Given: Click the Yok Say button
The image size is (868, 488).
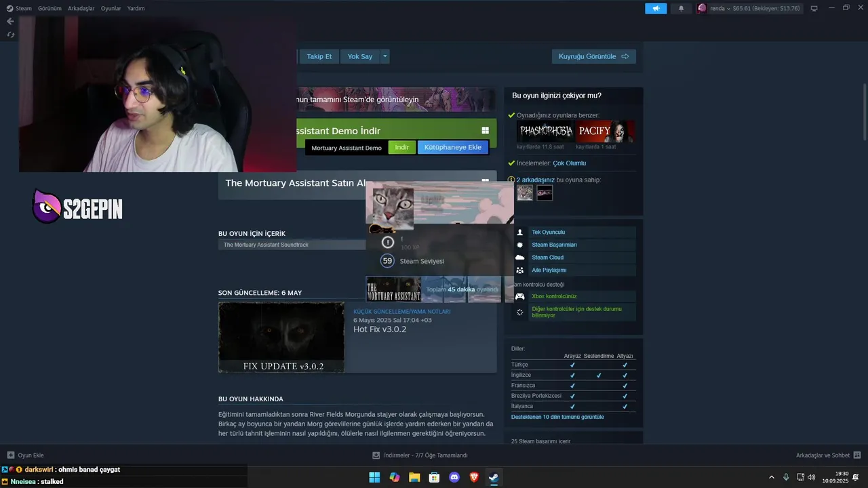Looking at the screenshot, I should pos(360,56).
